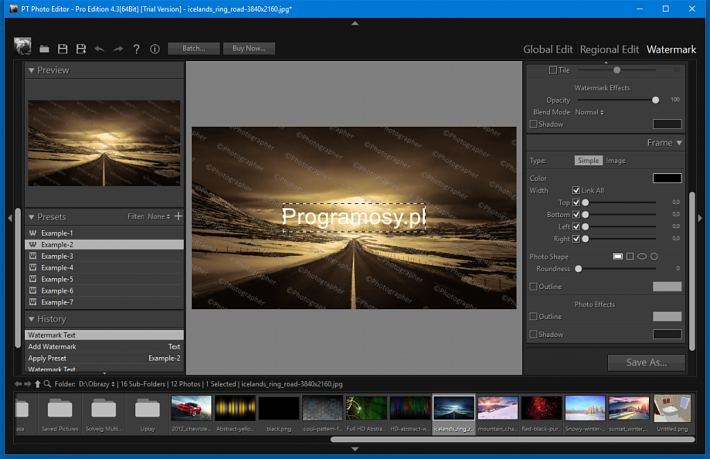Collapse the Frame section
710x459 pixels.
[x=679, y=143]
